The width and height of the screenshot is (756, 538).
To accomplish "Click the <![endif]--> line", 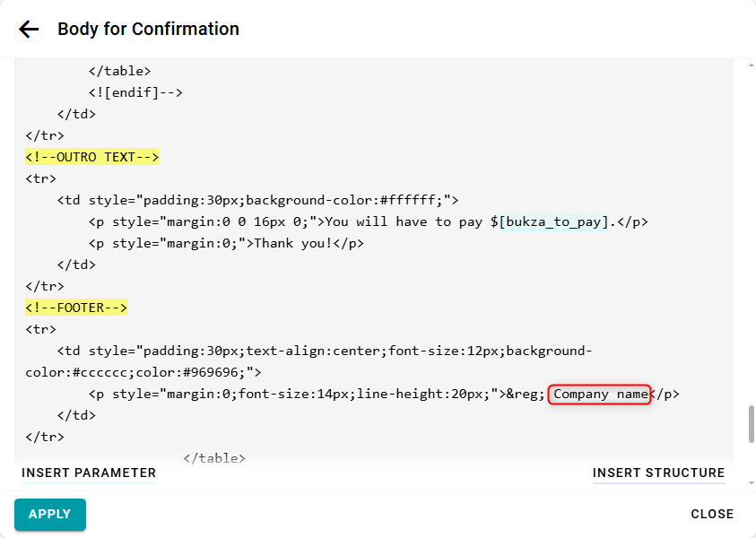I will click(135, 92).
